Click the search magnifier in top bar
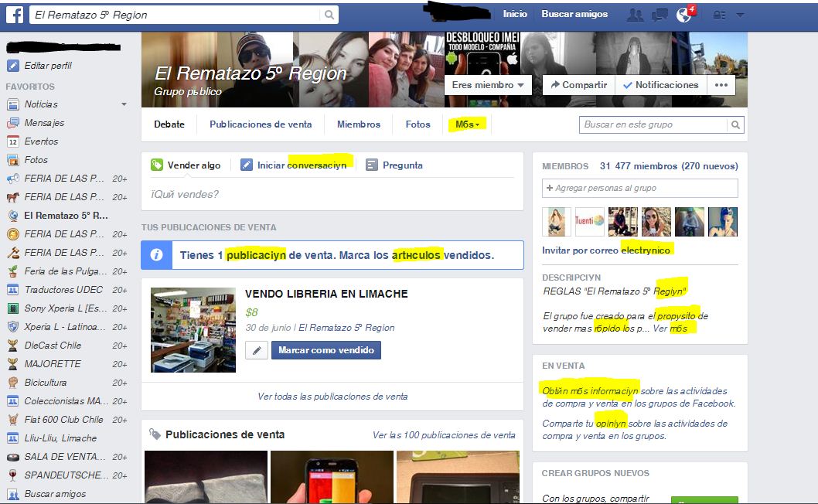 329,15
